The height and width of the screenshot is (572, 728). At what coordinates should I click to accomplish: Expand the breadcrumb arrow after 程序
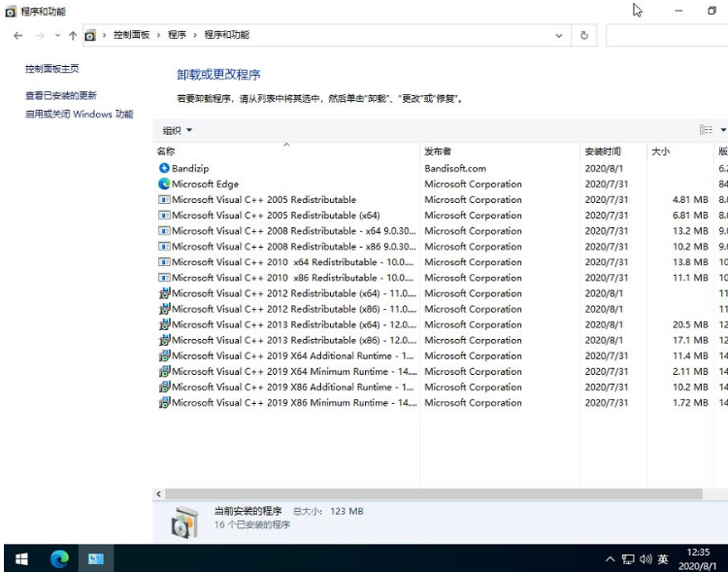tap(194, 35)
